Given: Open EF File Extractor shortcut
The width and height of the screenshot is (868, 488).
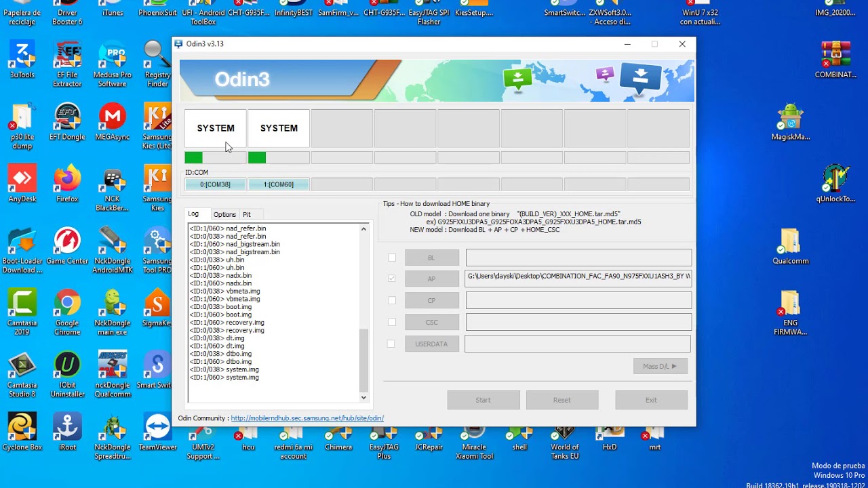Looking at the screenshot, I should pos(67,65).
